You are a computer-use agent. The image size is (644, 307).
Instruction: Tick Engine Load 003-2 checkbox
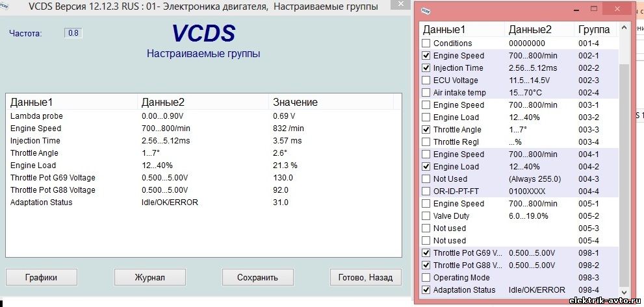[x=426, y=117]
